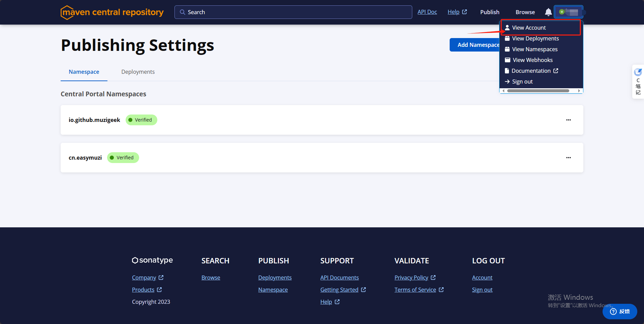
Task: Click external-link icon next to Terms of Service
Action: coord(441,290)
